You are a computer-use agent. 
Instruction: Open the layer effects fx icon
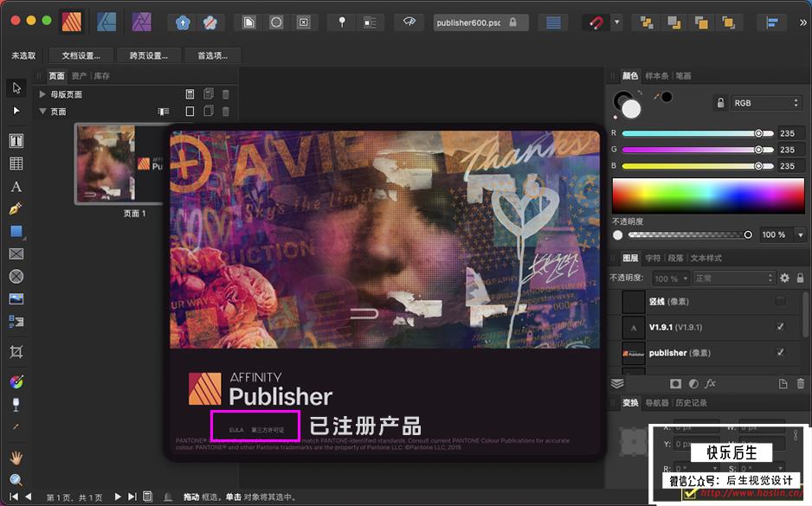tap(711, 383)
